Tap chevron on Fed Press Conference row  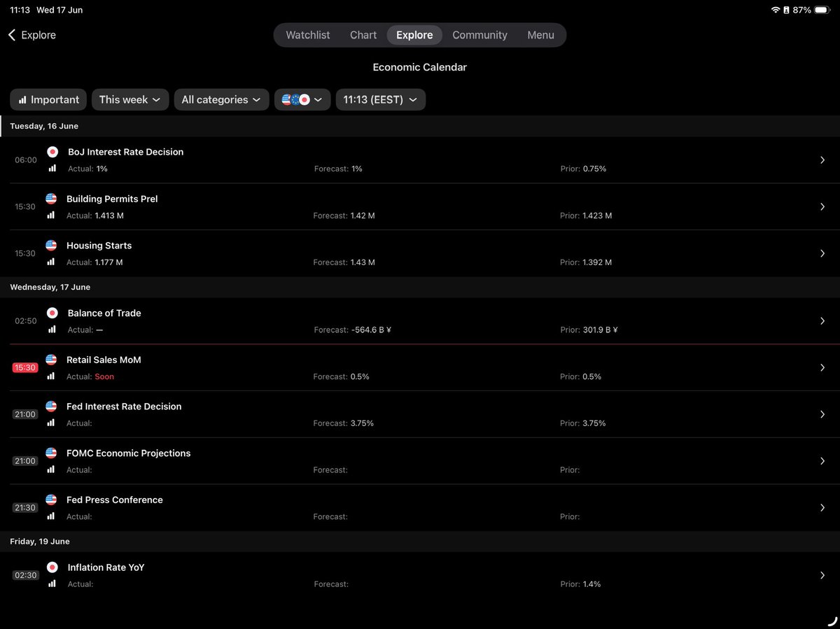(x=822, y=508)
